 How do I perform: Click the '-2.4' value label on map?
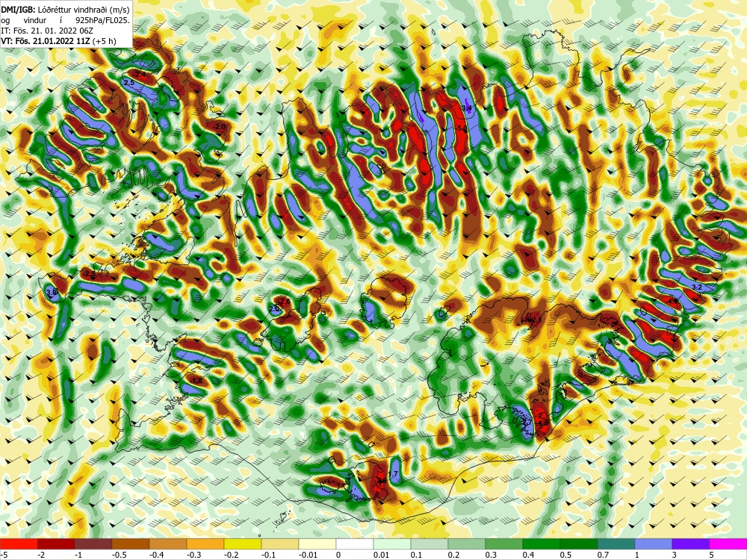(x=140, y=75)
